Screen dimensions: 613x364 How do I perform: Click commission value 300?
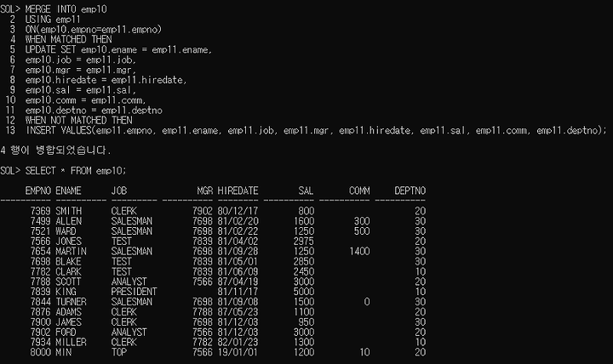tap(362, 221)
